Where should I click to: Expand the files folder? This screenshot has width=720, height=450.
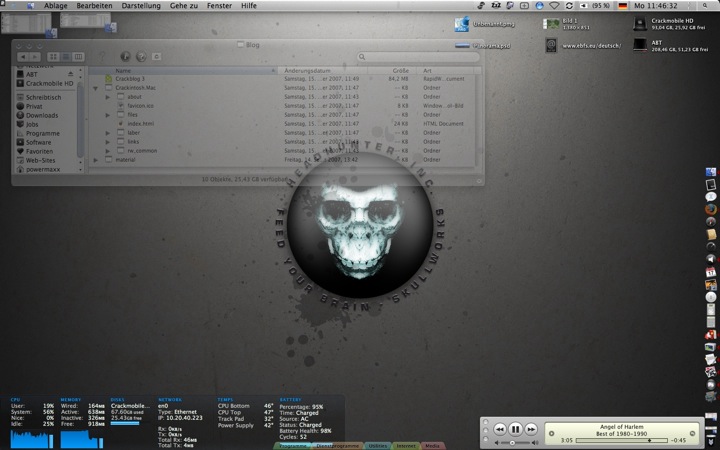click(x=107, y=115)
